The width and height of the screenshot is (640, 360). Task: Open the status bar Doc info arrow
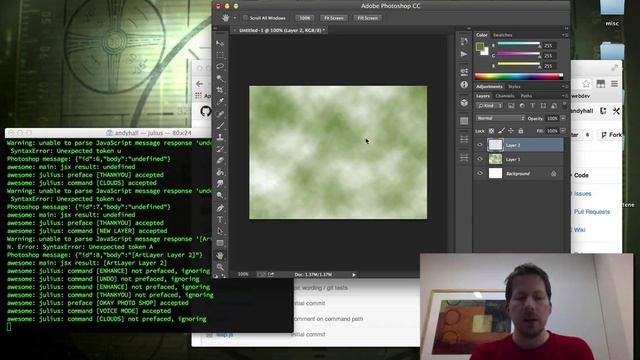pyautogui.click(x=354, y=275)
